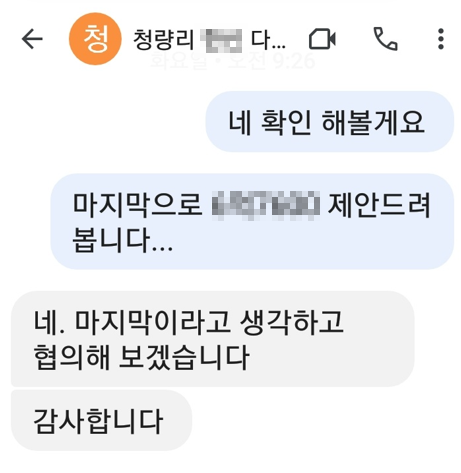Tap the pixelated name in the header
461x473 pixels.
(221, 41)
